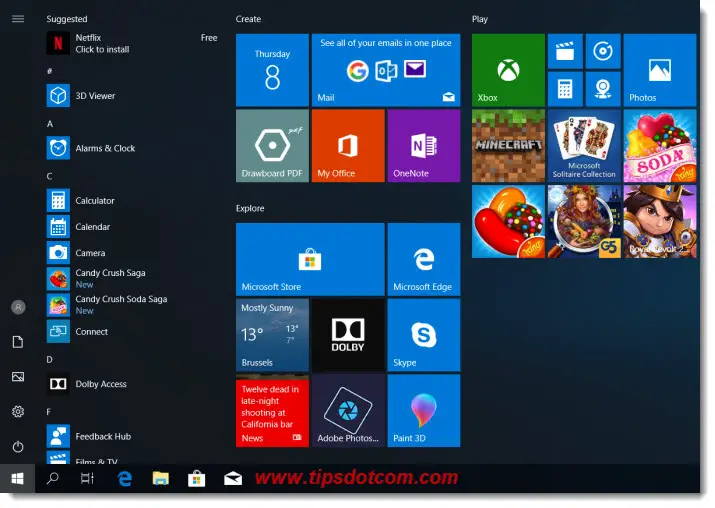The width and height of the screenshot is (715, 508).
Task: Launch the Camera app
Action: click(x=132, y=253)
